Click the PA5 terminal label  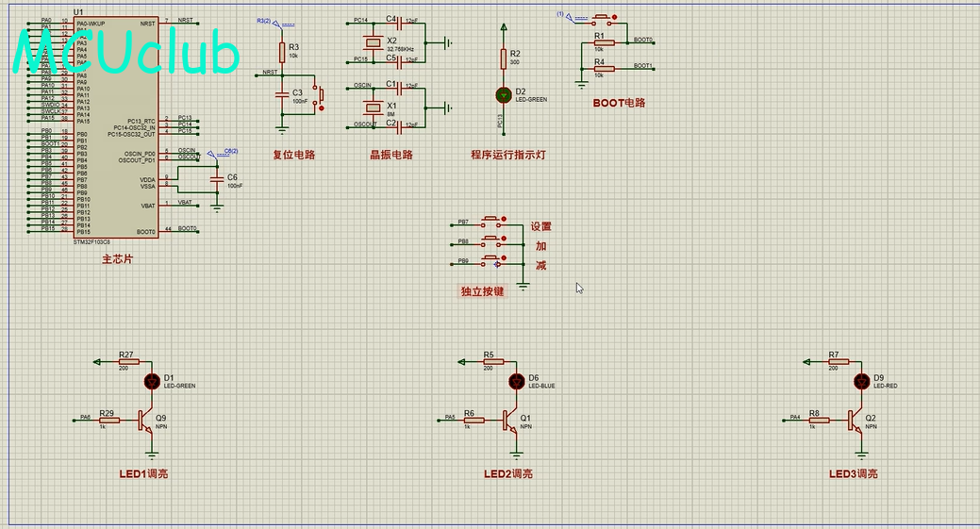pos(450,417)
